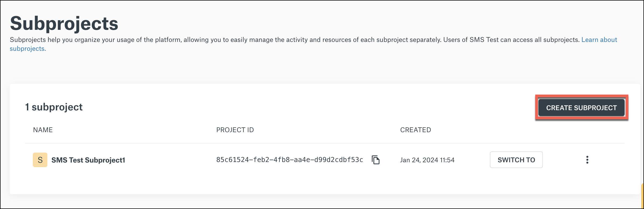
Task: Click the NAME column header
Action: click(43, 130)
